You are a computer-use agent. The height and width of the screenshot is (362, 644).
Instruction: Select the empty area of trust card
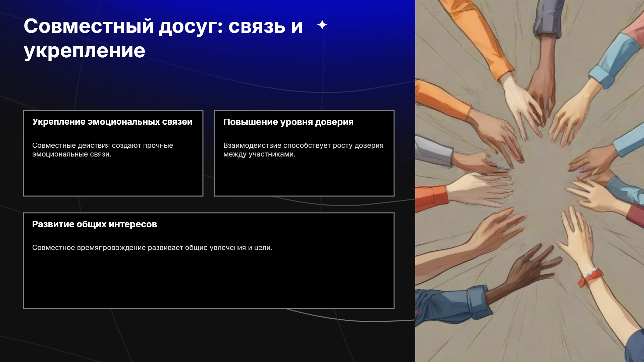tap(304, 177)
